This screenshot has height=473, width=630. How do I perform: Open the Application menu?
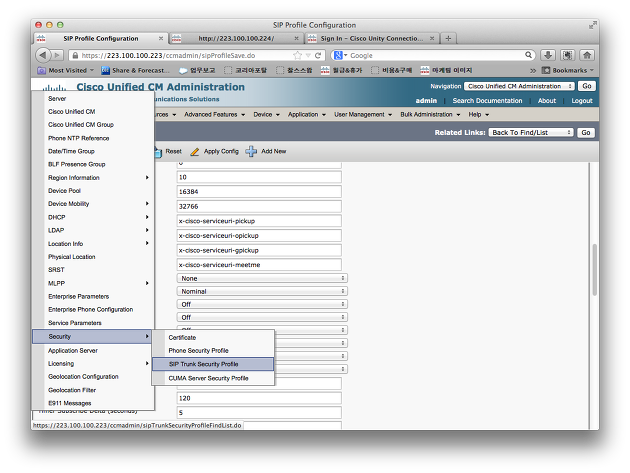(x=307, y=115)
